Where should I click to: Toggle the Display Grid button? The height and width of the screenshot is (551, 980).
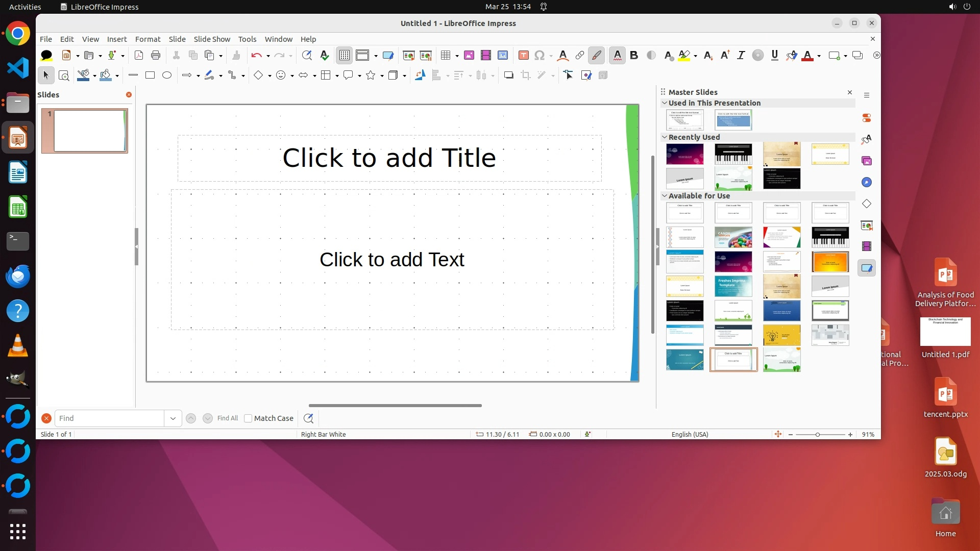(x=345, y=55)
